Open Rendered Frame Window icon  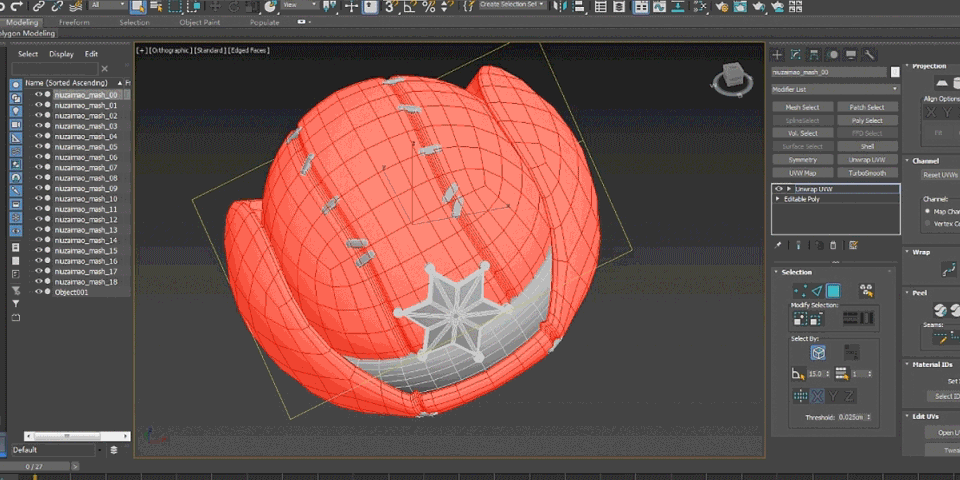[x=740, y=6]
